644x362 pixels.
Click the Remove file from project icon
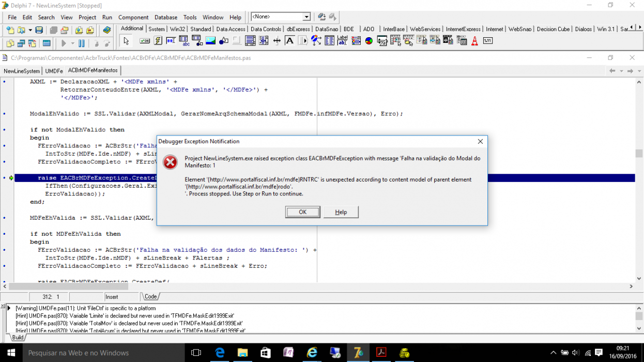(x=90, y=30)
